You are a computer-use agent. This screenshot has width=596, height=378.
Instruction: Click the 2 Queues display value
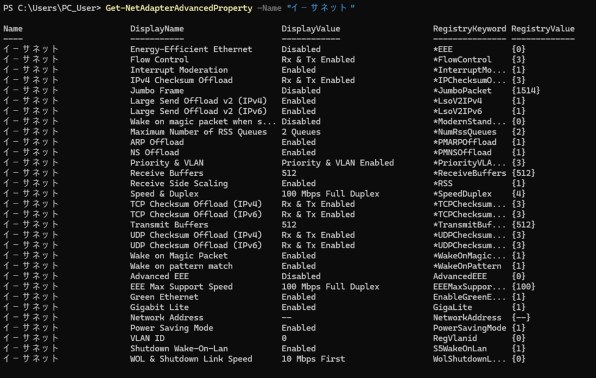(x=301, y=132)
